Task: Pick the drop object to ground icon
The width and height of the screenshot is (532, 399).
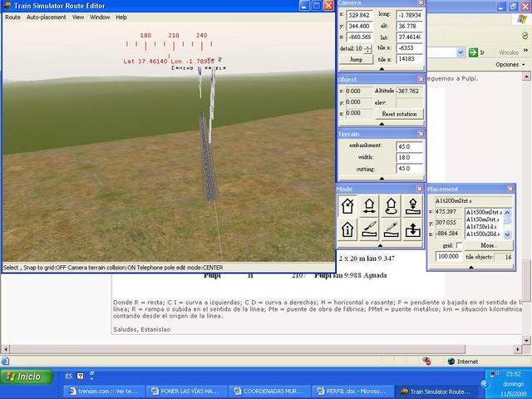Action: [412, 207]
